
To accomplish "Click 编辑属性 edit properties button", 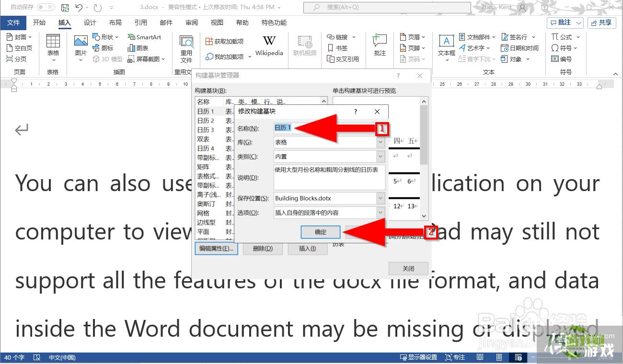I will click(x=217, y=249).
